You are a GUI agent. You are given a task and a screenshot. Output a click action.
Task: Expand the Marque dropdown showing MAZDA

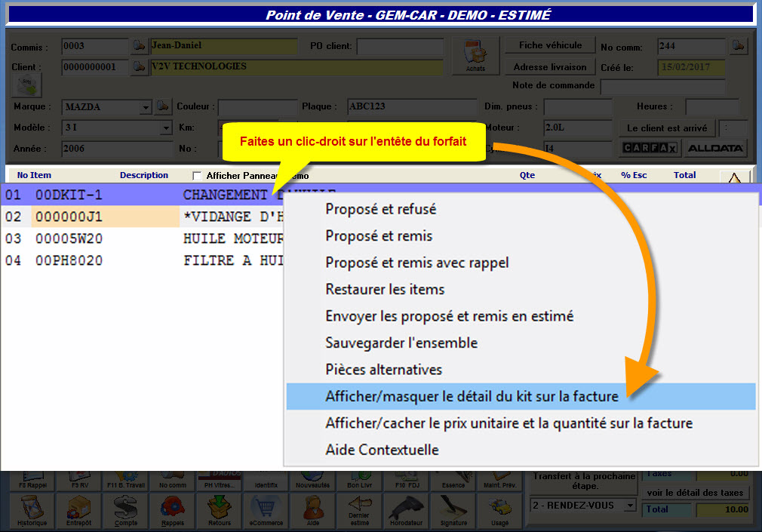click(x=146, y=107)
